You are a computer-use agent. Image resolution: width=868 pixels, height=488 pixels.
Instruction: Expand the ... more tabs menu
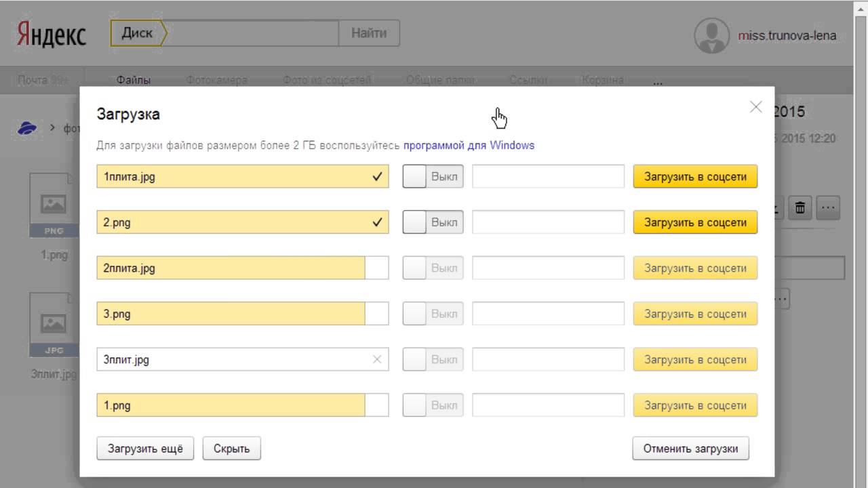(657, 81)
